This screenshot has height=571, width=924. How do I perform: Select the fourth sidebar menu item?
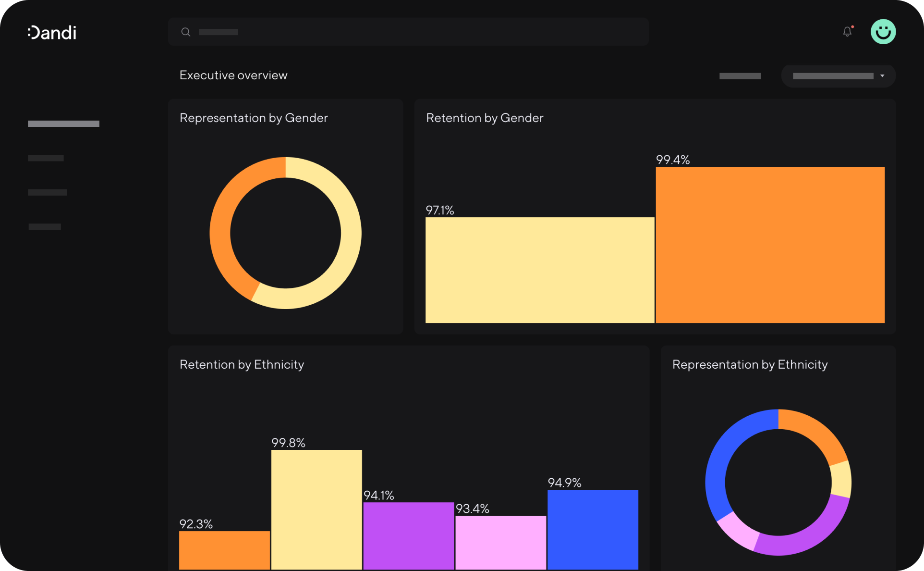[x=45, y=226]
